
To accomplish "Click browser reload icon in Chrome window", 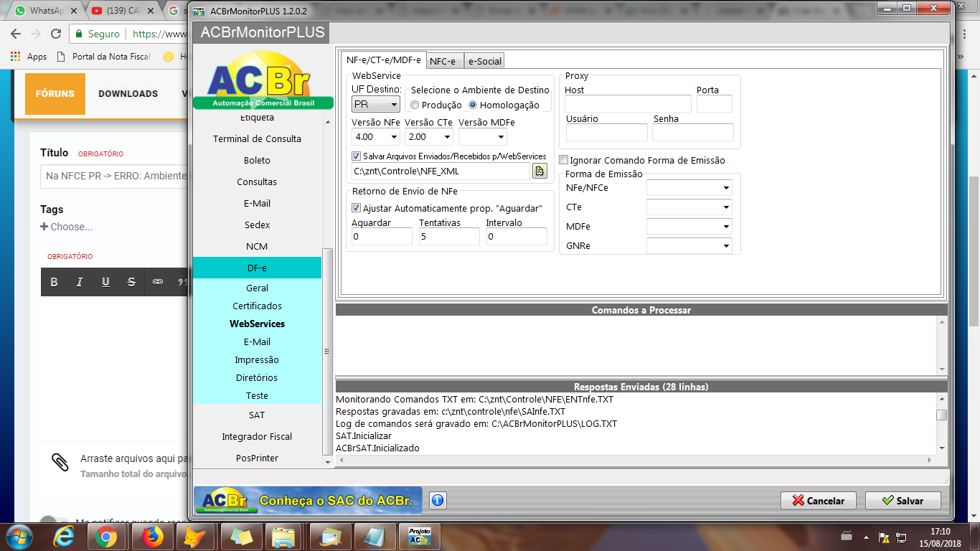I will click(56, 34).
